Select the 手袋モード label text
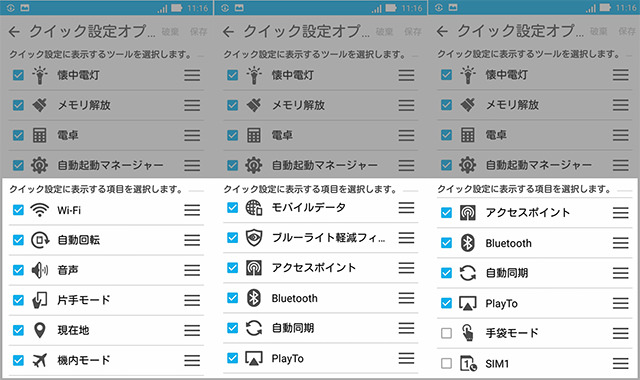 pyautogui.click(x=512, y=333)
